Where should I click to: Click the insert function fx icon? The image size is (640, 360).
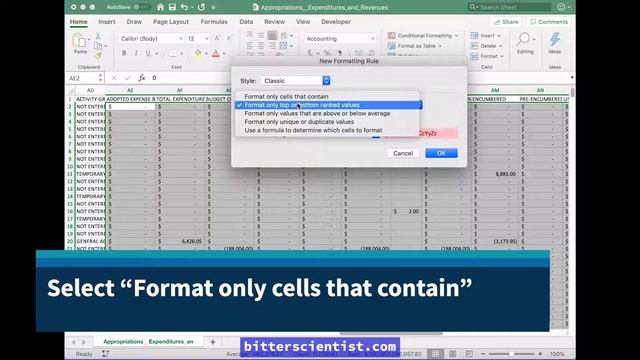coord(142,78)
